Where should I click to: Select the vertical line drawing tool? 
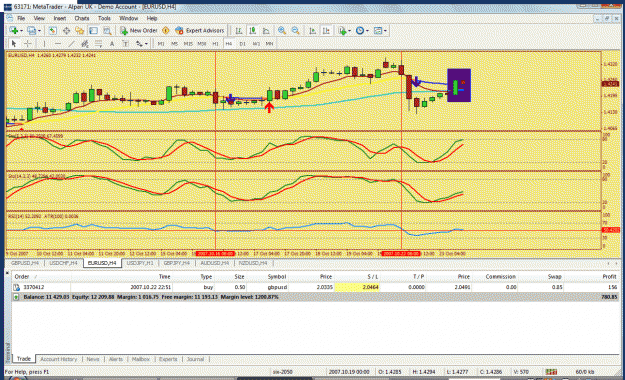point(44,43)
